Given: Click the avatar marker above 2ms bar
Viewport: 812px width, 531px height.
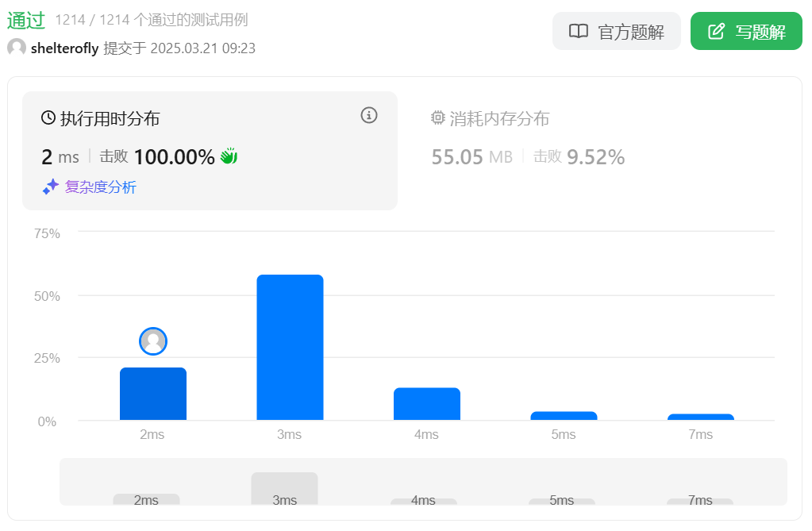Looking at the screenshot, I should 153,341.
